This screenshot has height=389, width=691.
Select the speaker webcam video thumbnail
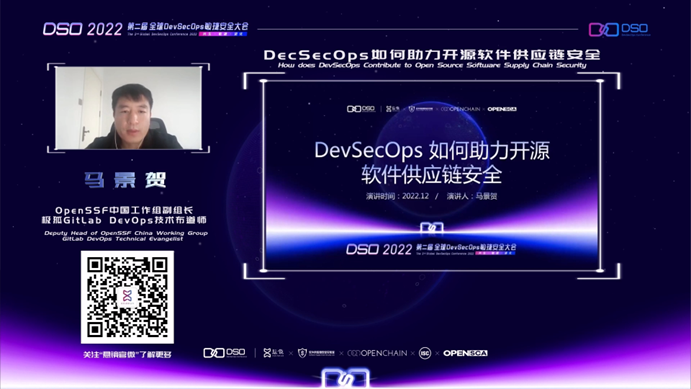pyautogui.click(x=128, y=108)
